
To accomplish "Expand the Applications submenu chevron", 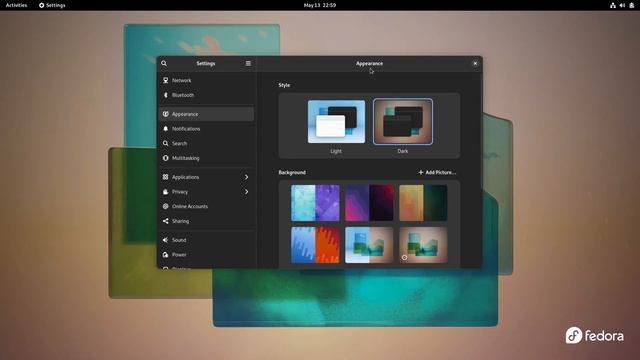I will pos(247,177).
